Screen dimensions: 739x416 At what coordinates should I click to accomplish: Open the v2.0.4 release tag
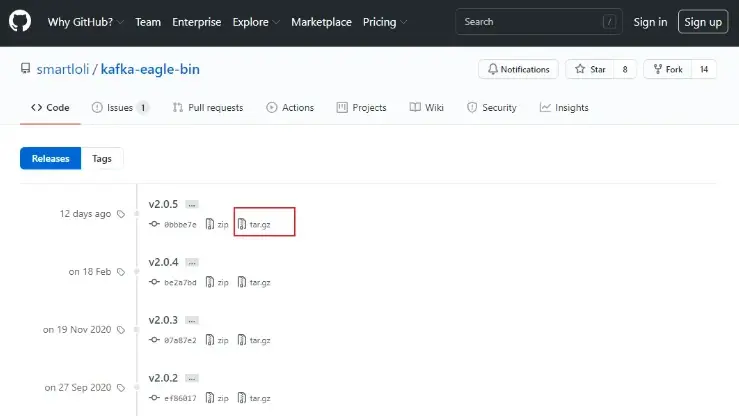[163, 262]
